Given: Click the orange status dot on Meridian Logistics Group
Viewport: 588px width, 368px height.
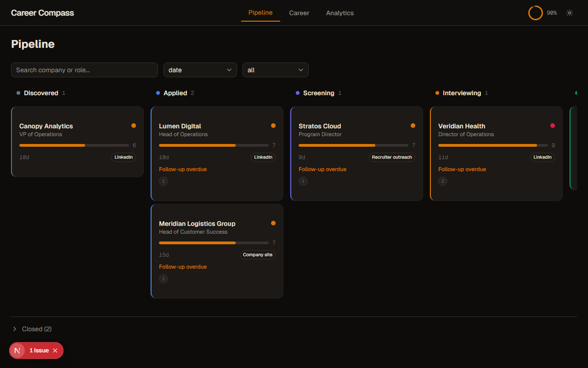Looking at the screenshot, I should point(273,223).
